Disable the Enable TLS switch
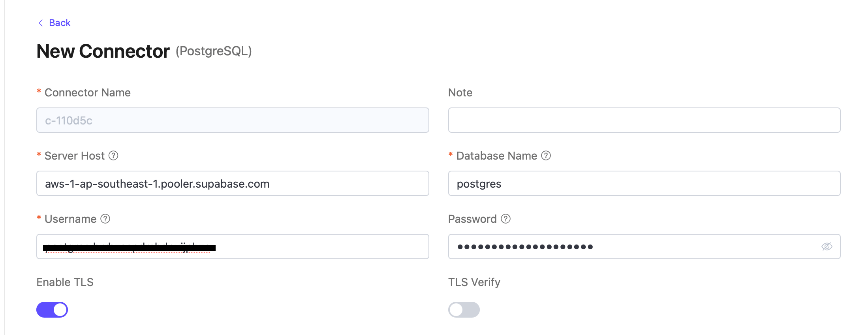The height and width of the screenshot is (335, 868). 52,310
